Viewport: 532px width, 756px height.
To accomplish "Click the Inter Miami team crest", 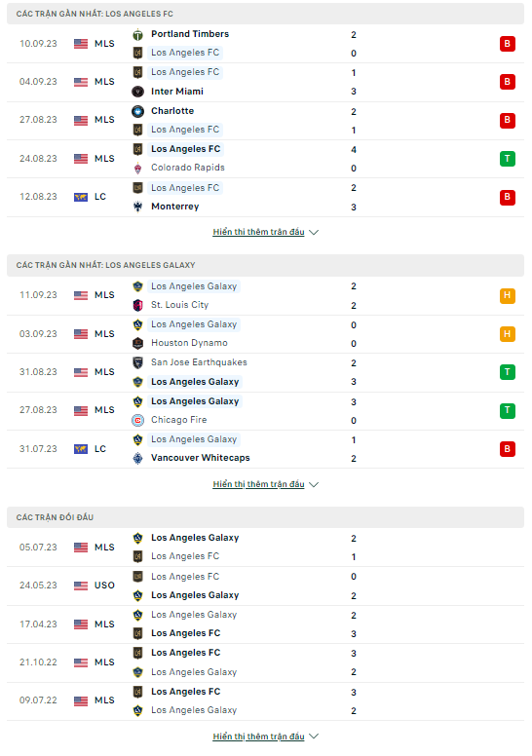I will pyautogui.click(x=138, y=92).
